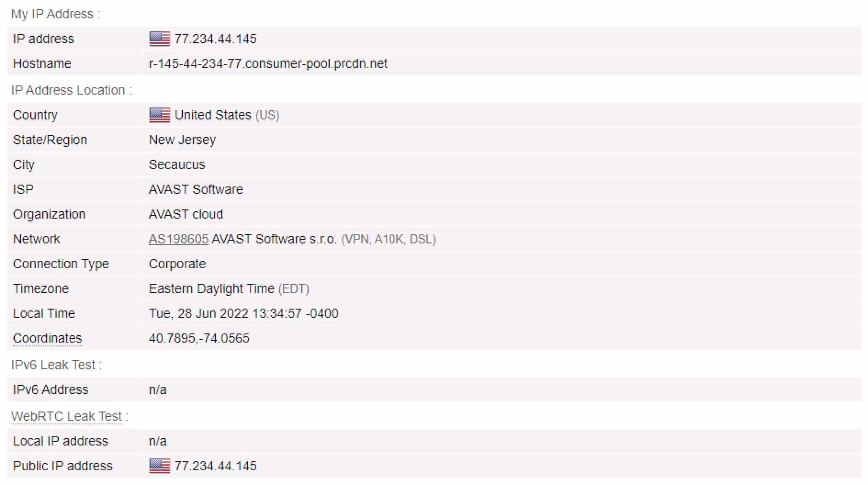Viewport: 868px width, 485px height.
Task: Click the Secaucus city value
Action: tap(177, 164)
